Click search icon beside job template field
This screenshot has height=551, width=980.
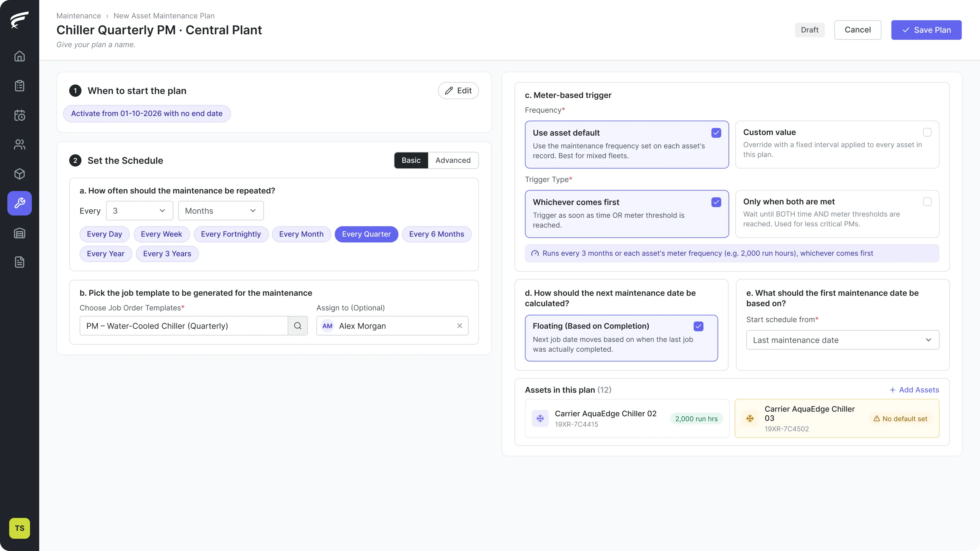pyautogui.click(x=297, y=326)
